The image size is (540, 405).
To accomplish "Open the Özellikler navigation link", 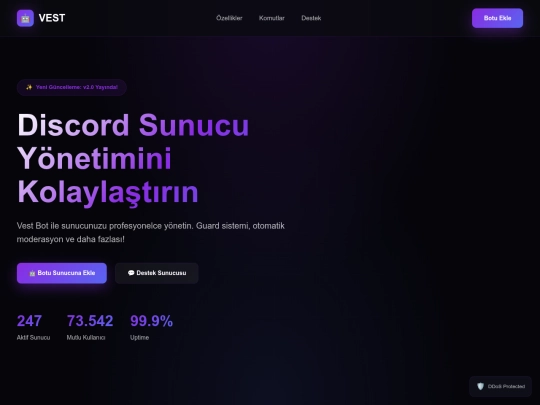I will tap(229, 18).
